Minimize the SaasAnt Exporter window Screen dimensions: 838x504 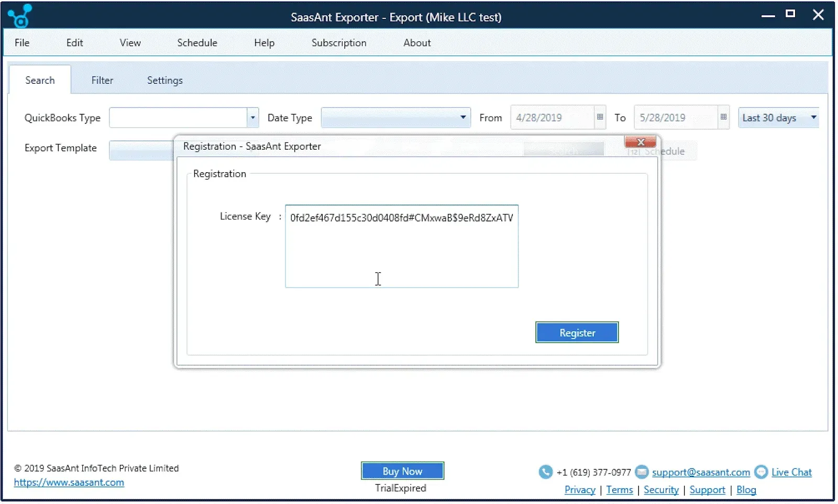(768, 16)
